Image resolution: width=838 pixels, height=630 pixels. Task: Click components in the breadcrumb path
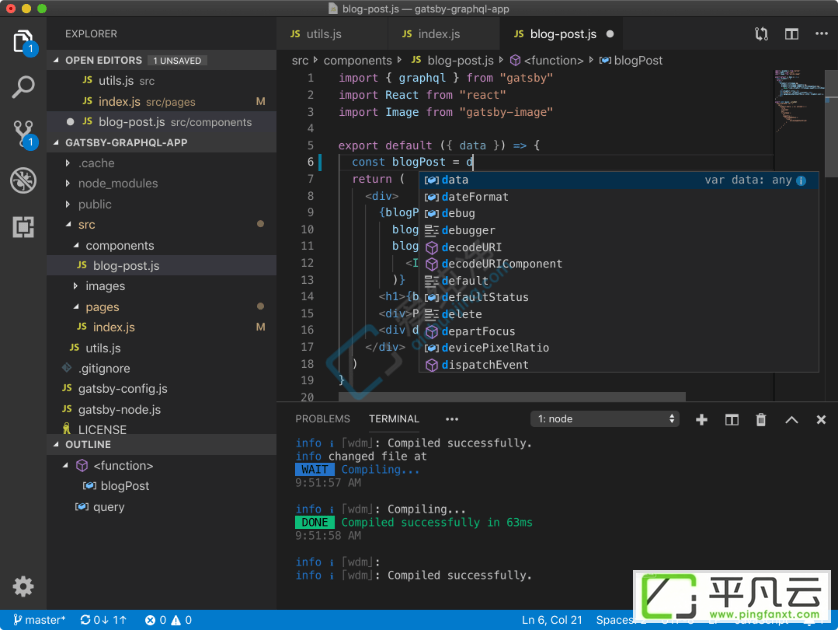tap(358, 60)
